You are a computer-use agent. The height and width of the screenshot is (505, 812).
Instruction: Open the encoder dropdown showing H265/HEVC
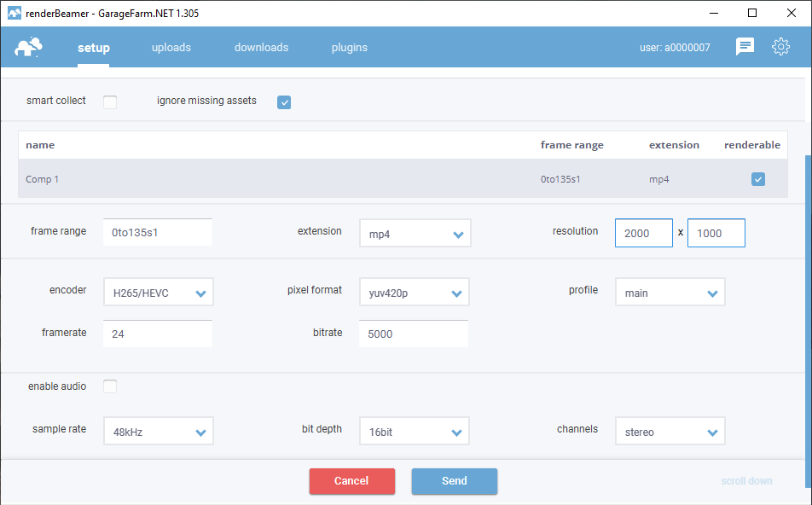pos(159,292)
